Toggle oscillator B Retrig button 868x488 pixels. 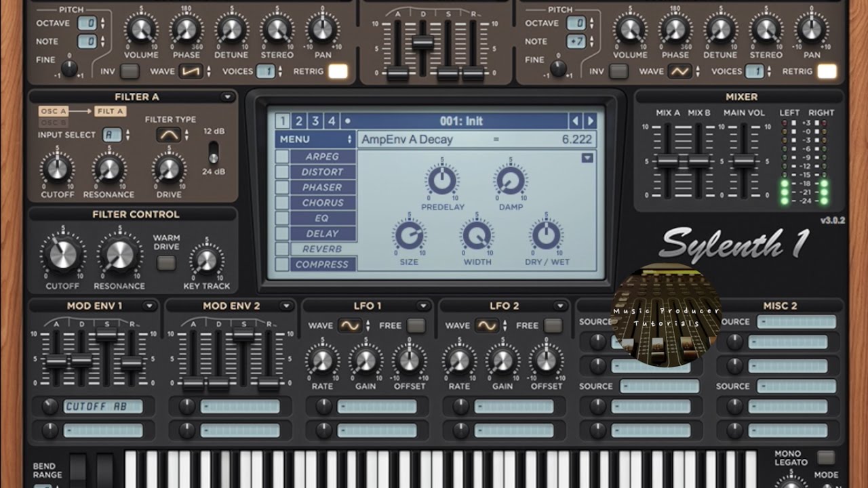(827, 71)
